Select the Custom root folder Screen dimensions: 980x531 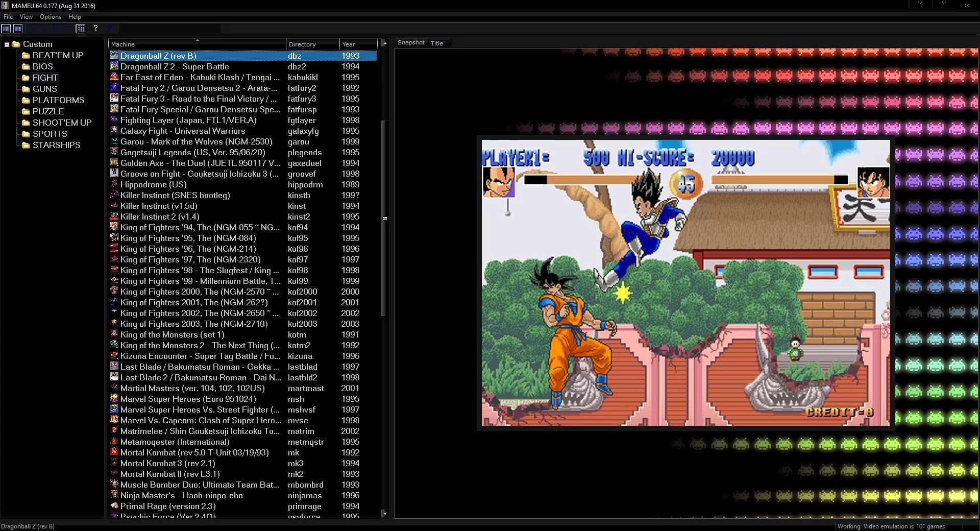pyautogui.click(x=37, y=44)
